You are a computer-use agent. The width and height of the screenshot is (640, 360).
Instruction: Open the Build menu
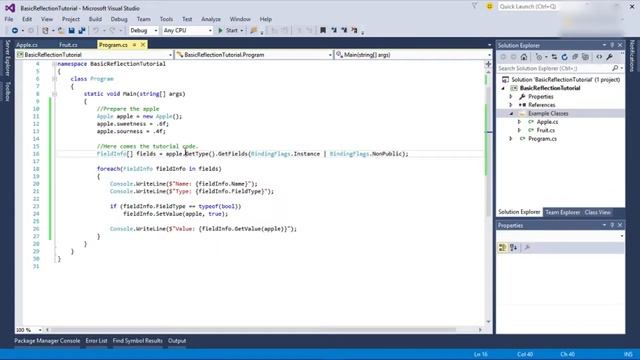(95, 19)
